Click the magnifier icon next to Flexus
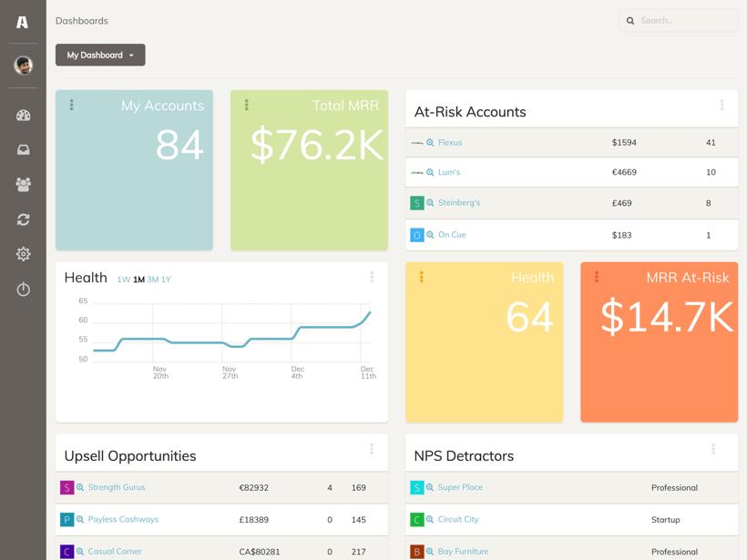The height and width of the screenshot is (560, 747). pyautogui.click(x=430, y=143)
